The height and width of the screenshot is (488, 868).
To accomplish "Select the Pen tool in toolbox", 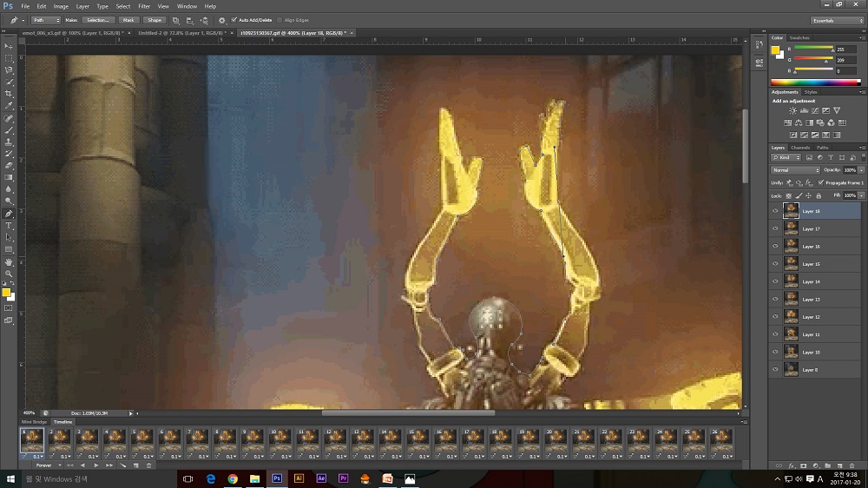I will (9, 214).
